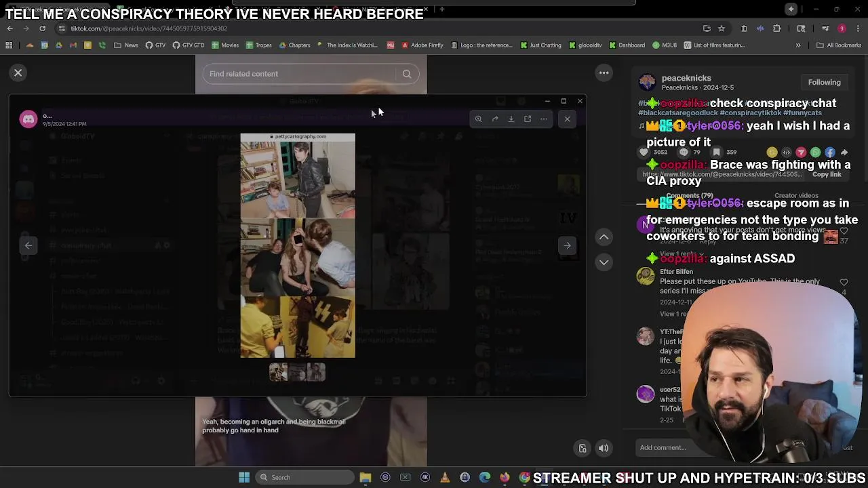Open image in browser via the external link icon

point(528,119)
